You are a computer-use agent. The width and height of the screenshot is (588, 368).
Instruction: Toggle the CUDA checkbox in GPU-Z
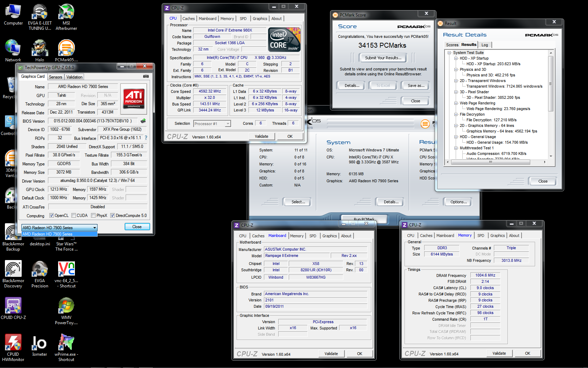click(74, 216)
